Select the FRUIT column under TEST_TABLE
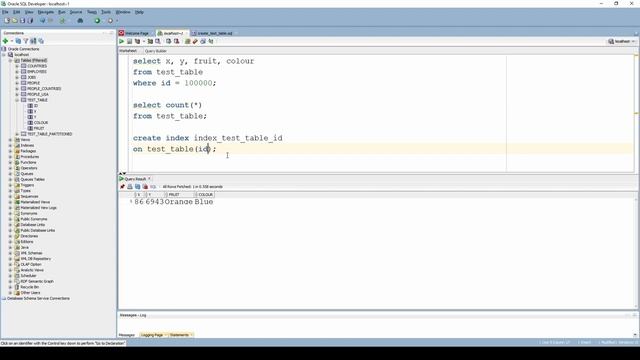 coord(39,128)
